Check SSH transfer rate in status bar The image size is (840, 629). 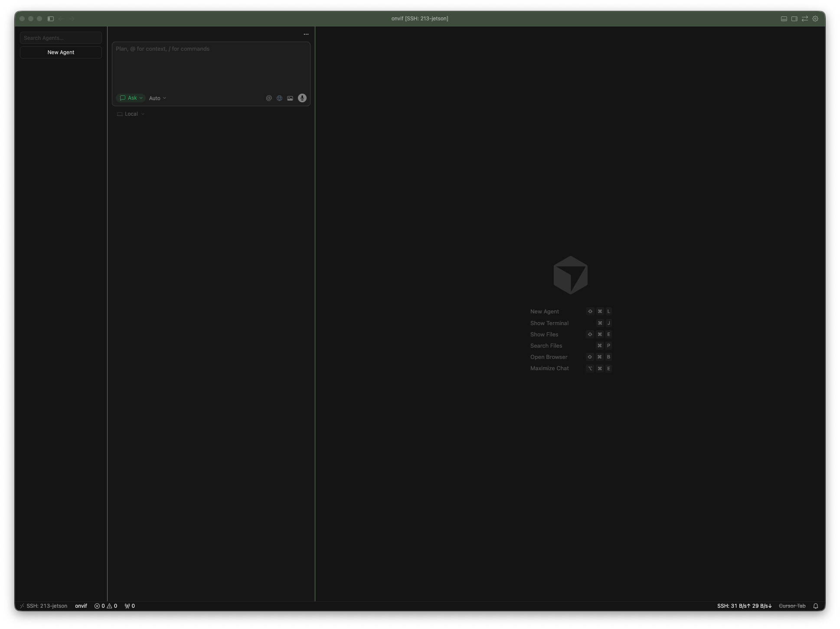743,606
